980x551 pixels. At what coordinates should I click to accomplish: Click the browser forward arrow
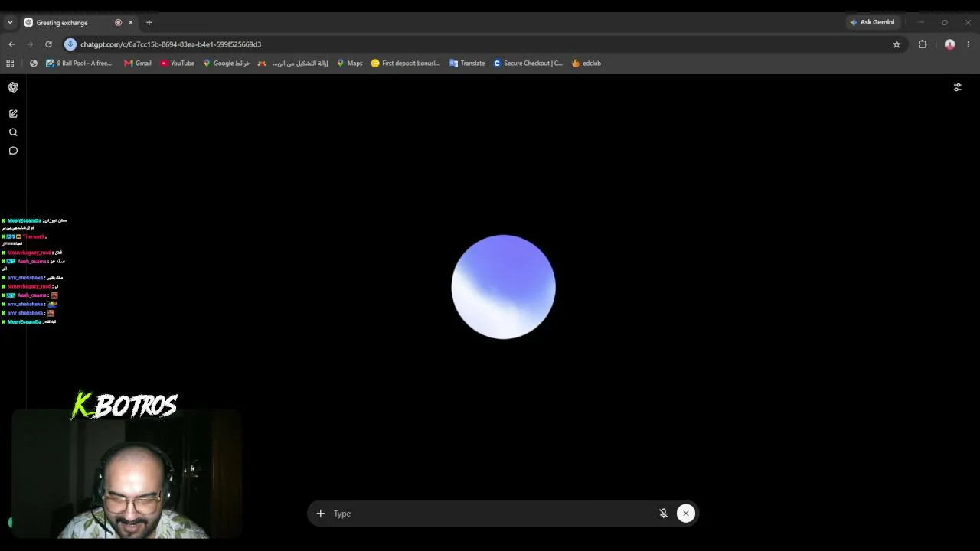point(30,44)
